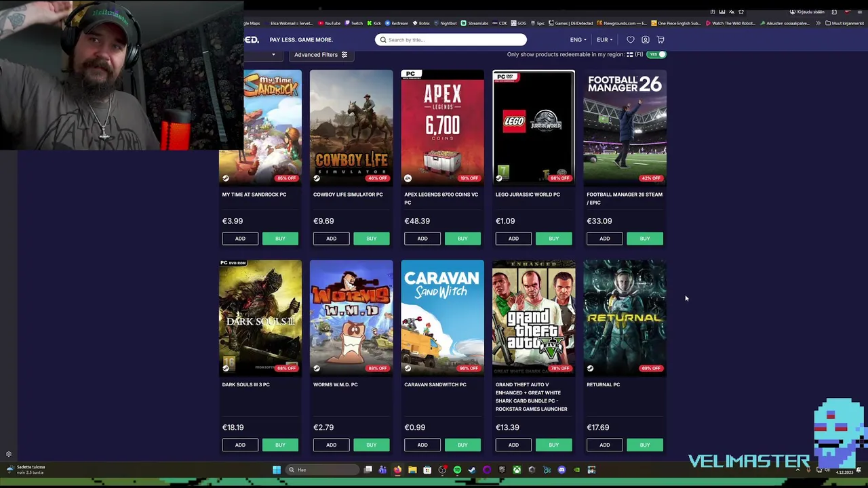Open Football Manager 26 cover image
Screen dimensions: 868x488
[x=625, y=127]
